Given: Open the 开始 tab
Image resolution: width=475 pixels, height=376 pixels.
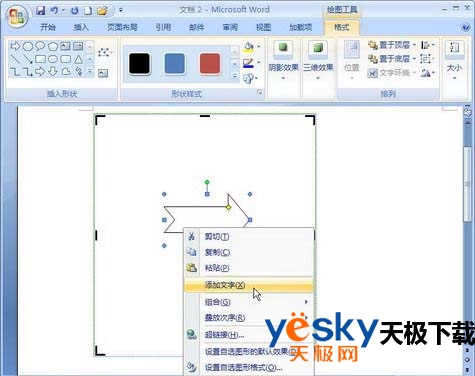Looking at the screenshot, I should [48, 27].
